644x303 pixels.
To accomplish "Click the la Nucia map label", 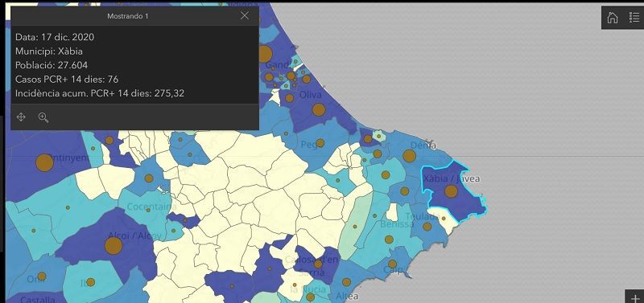I will pyautogui.click(x=308, y=289).
